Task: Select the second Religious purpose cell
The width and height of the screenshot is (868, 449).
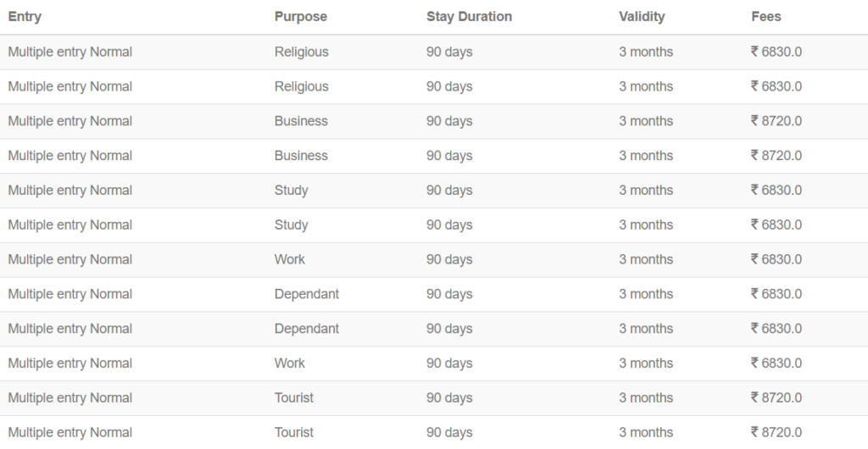Action: point(301,86)
